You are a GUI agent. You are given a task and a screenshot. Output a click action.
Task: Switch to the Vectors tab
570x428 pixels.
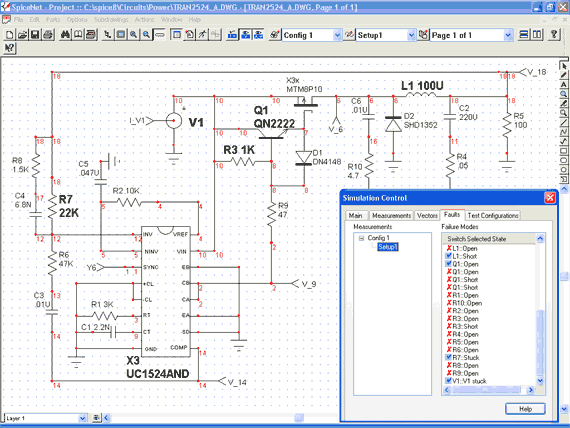click(427, 216)
